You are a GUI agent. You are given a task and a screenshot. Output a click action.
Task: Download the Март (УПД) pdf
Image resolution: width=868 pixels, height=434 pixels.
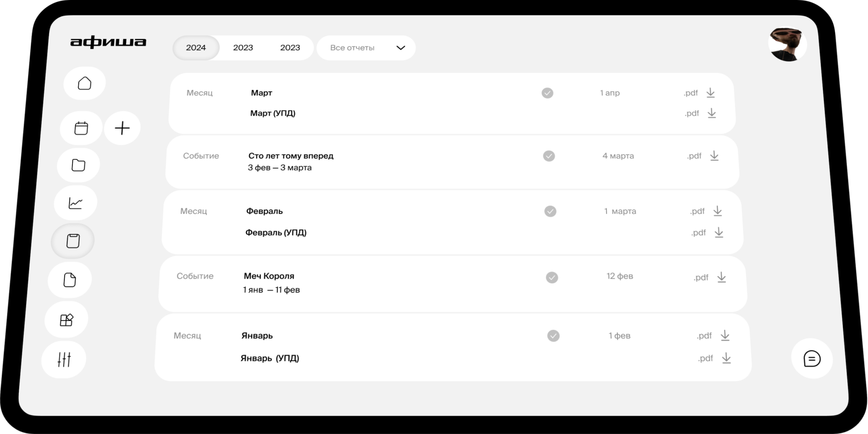pyautogui.click(x=712, y=113)
